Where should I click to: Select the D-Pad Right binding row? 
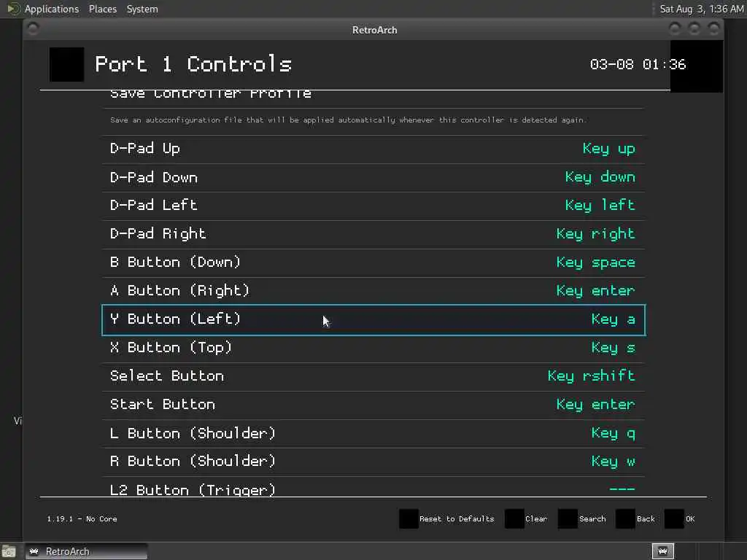point(373,234)
